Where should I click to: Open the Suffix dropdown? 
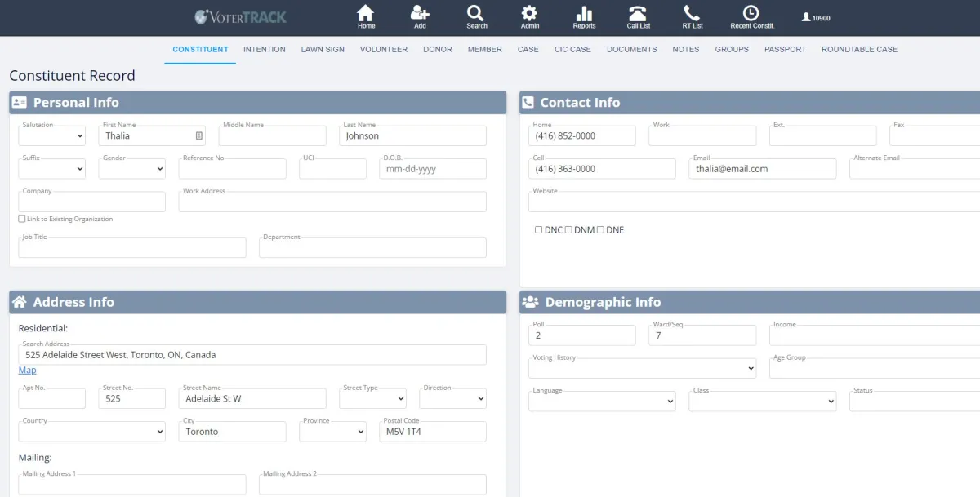[x=52, y=169]
